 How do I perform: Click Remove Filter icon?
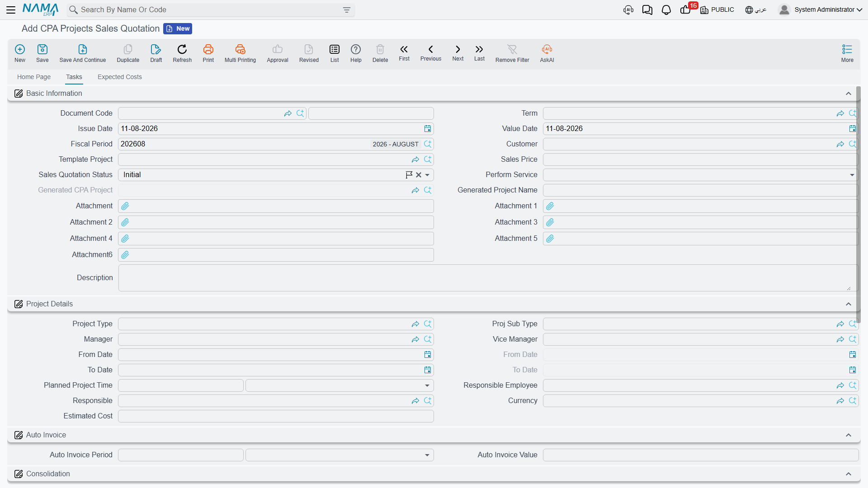(512, 53)
